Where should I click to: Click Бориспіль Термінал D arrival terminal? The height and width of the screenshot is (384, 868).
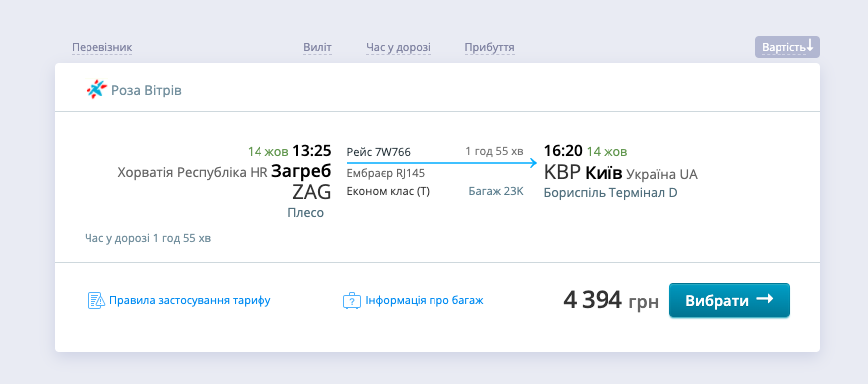click(x=610, y=193)
